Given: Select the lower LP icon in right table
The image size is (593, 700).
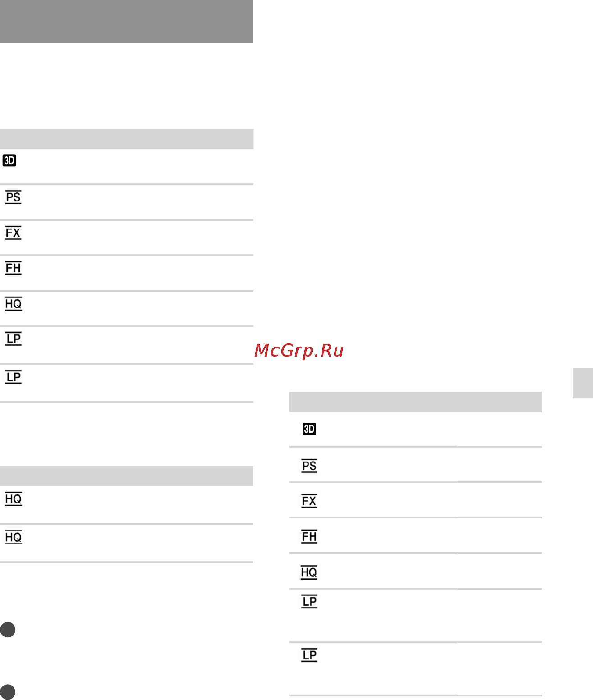Looking at the screenshot, I should pyautogui.click(x=309, y=655).
